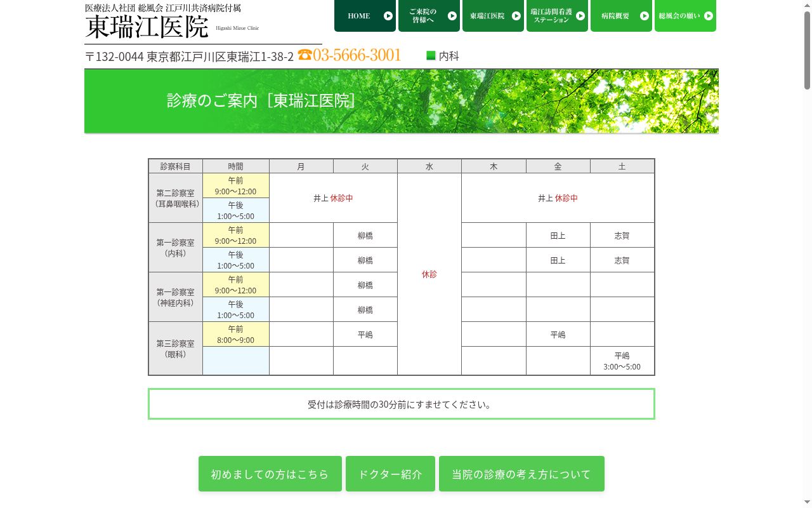This screenshot has width=812, height=508.
Task: Click the 第二診察室（耳鼻咽喉科） row header
Action: 176,198
